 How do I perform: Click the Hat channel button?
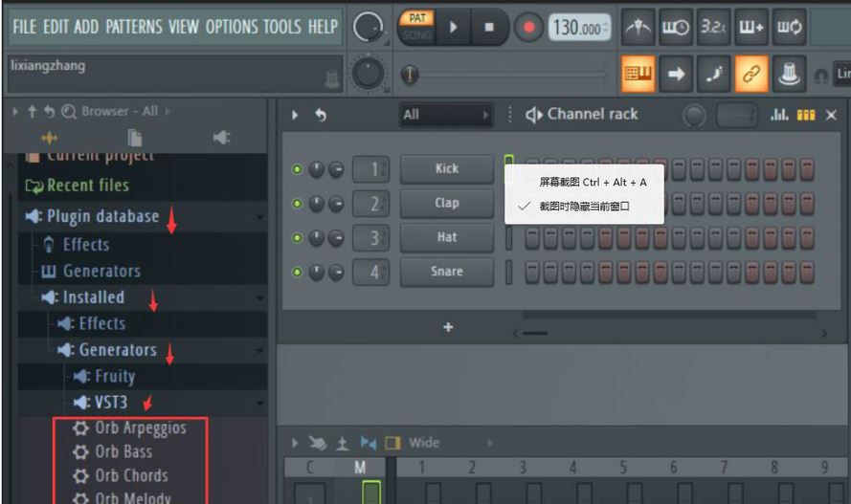coord(447,237)
